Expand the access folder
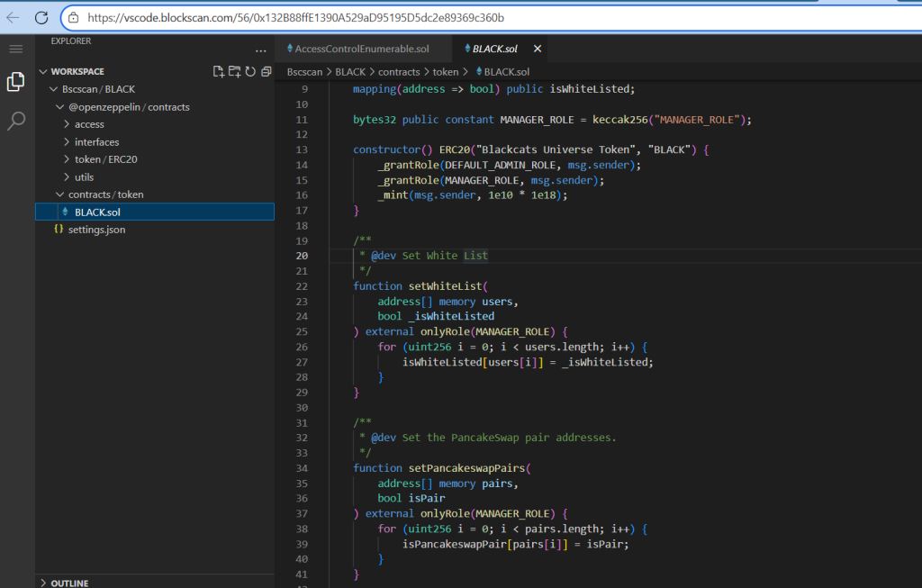922x588 pixels. (89, 124)
